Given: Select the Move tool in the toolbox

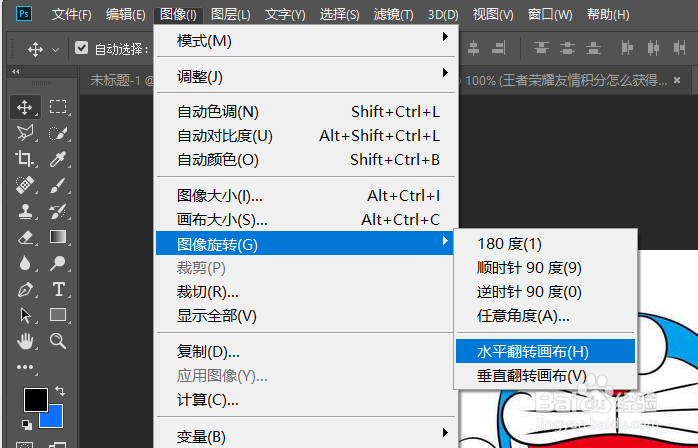Looking at the screenshot, I should pos(25,107).
